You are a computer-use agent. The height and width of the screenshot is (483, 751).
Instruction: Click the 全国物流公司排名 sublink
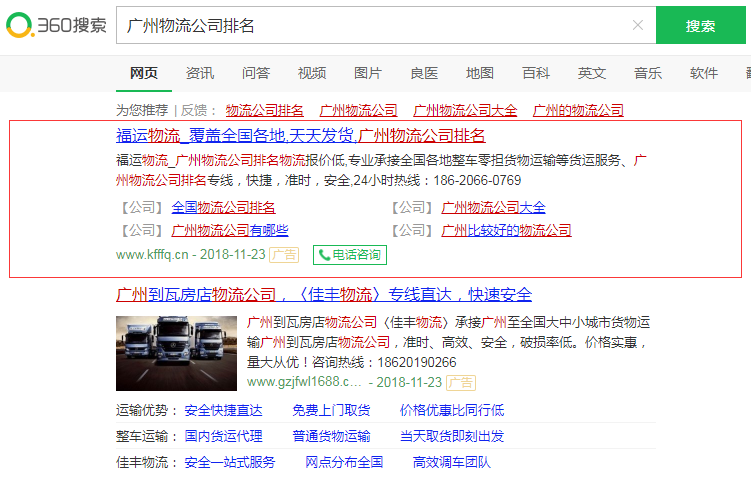[224, 207]
